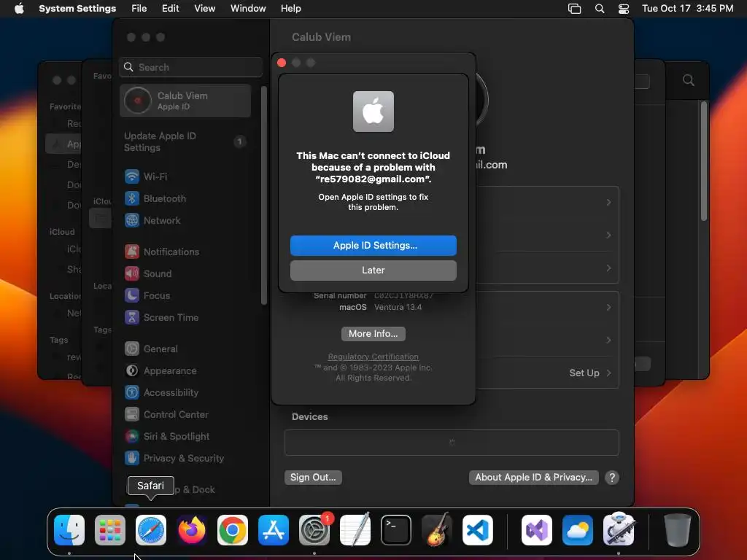Open Network settings in sidebar

coord(152,220)
